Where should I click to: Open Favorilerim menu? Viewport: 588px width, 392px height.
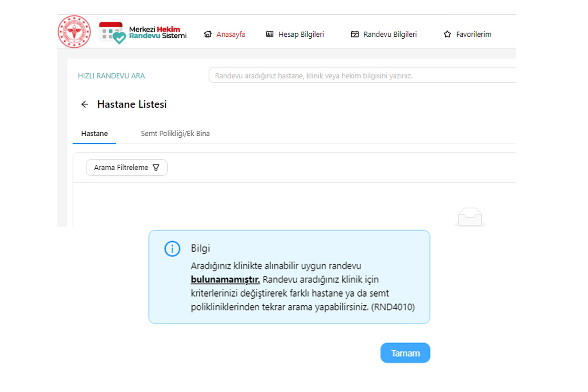click(x=473, y=34)
